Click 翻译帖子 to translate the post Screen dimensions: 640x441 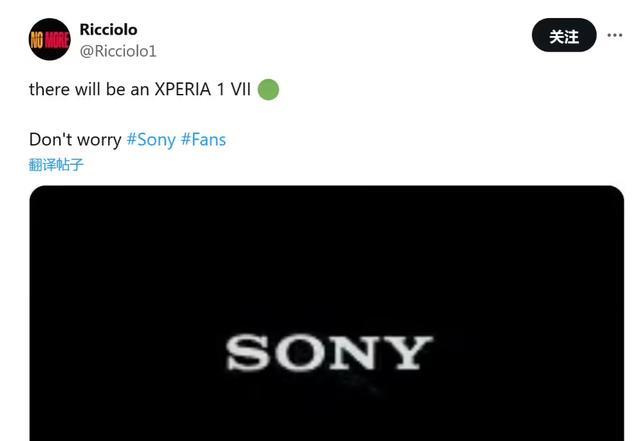[x=56, y=165]
